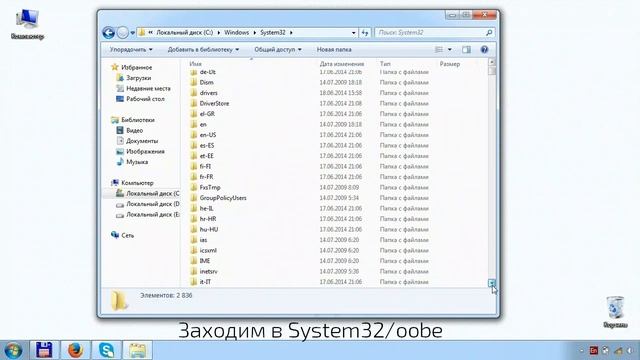Click the scrollbar down arrow
This screenshot has width=640, height=360.
point(491,282)
